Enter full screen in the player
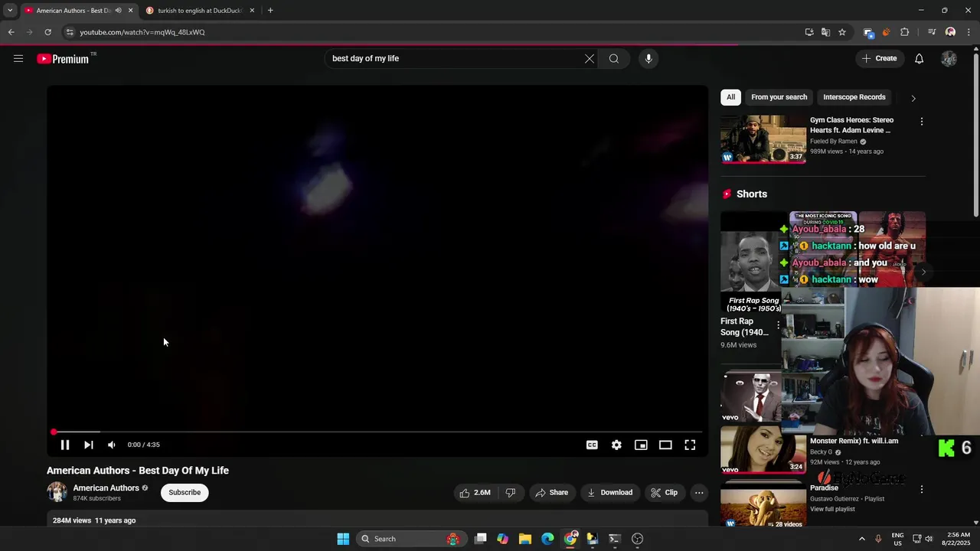 (690, 445)
